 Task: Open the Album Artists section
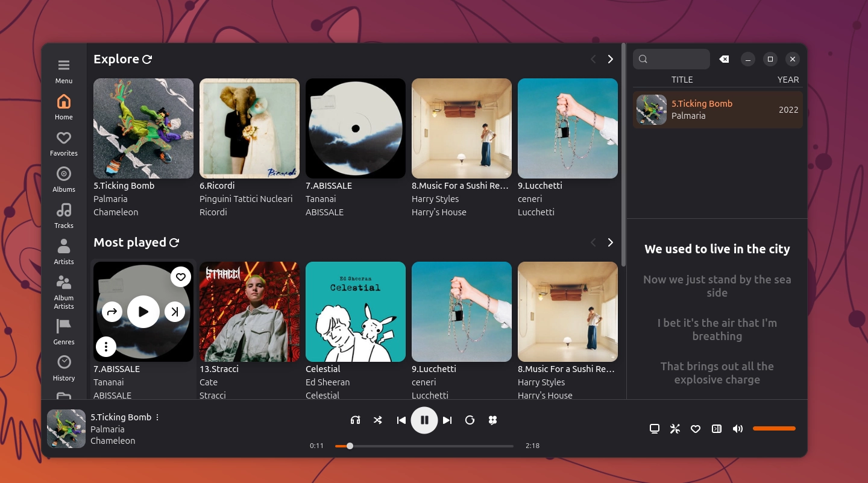(x=64, y=292)
